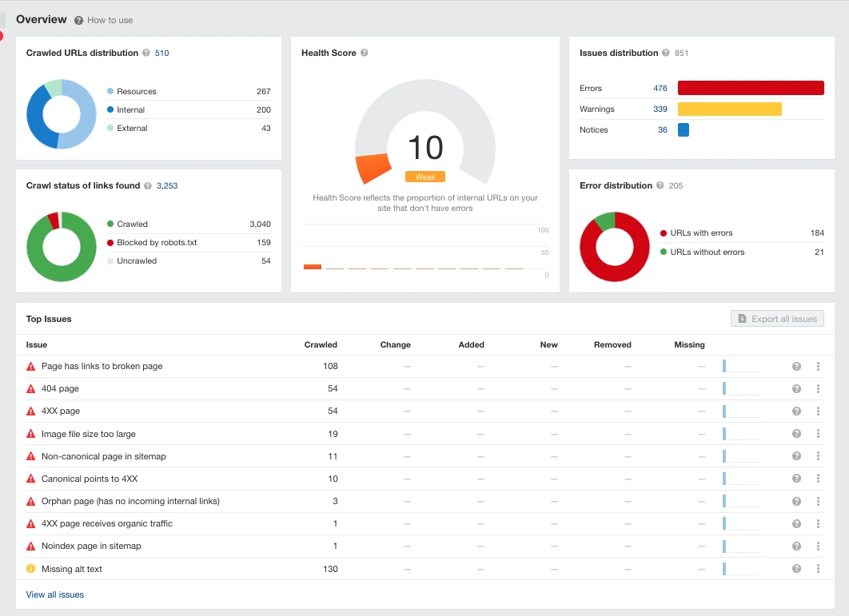Click the yellow Warnings distribution bar
The height and width of the screenshot is (616, 849).
729,109
